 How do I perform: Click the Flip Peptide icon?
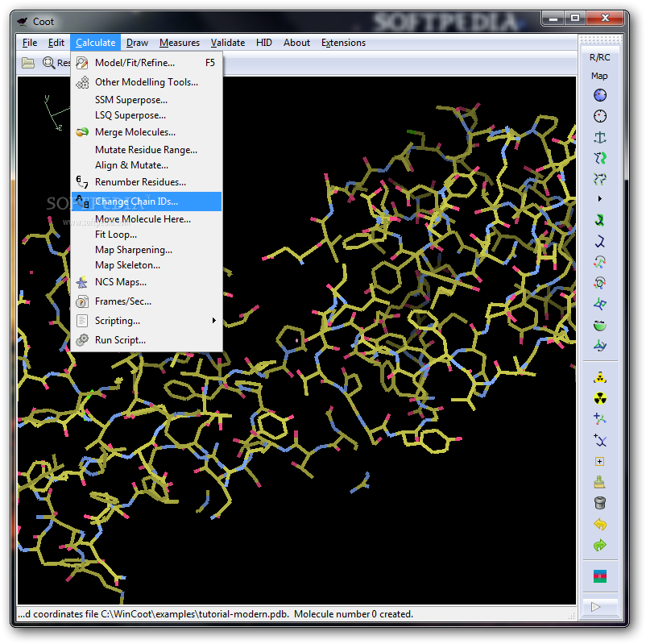(x=600, y=305)
